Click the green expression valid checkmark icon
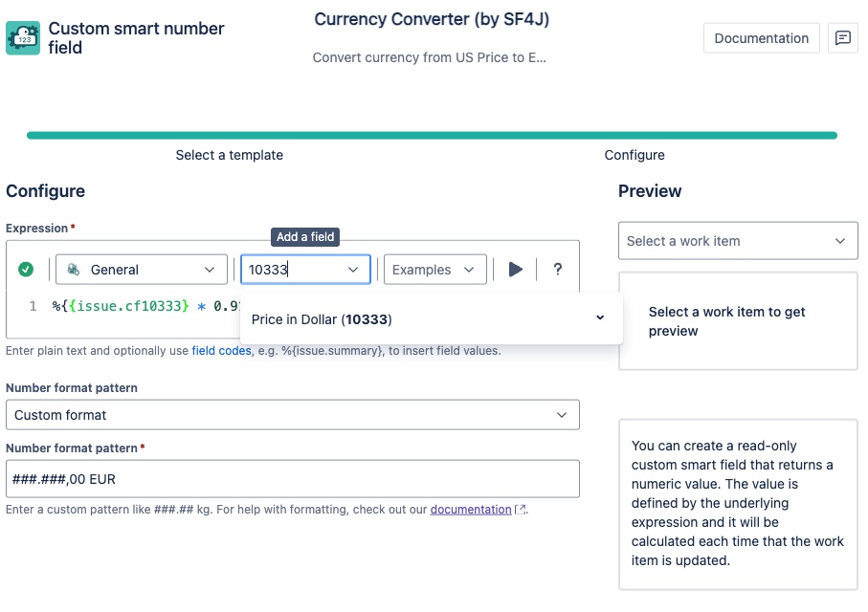 [26, 270]
